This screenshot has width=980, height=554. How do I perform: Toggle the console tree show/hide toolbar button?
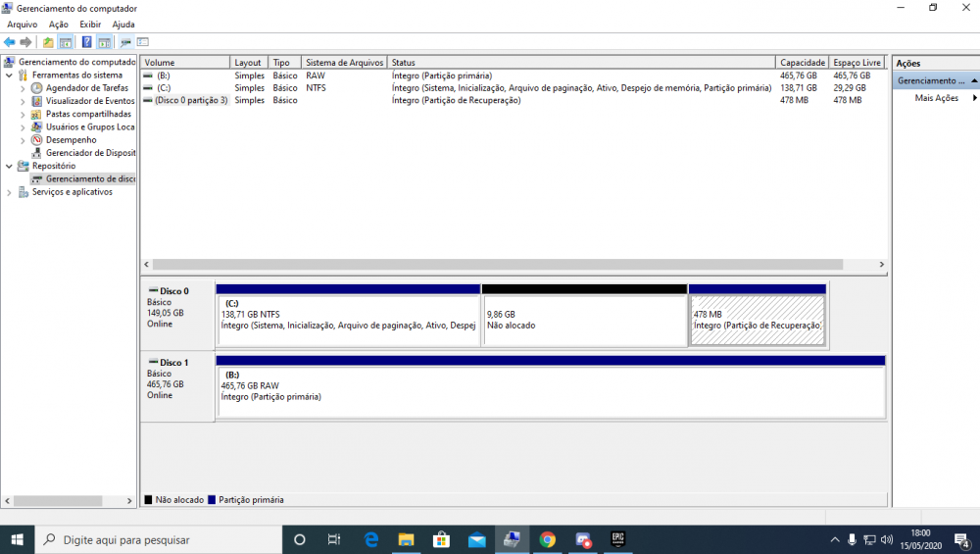(x=66, y=42)
